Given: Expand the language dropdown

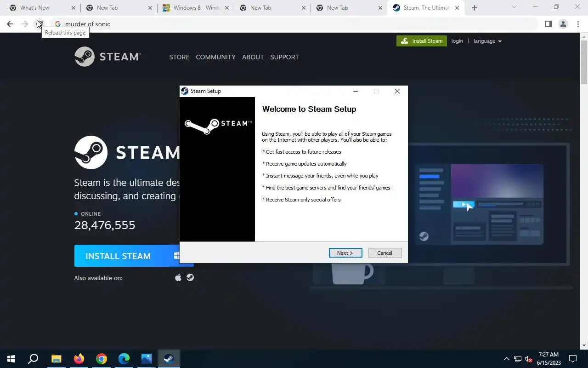Looking at the screenshot, I should [487, 41].
